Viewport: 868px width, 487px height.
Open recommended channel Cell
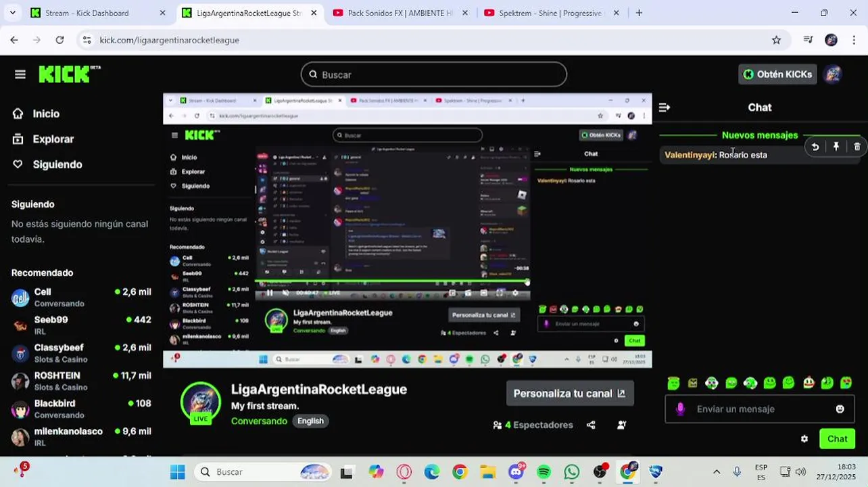(81, 298)
